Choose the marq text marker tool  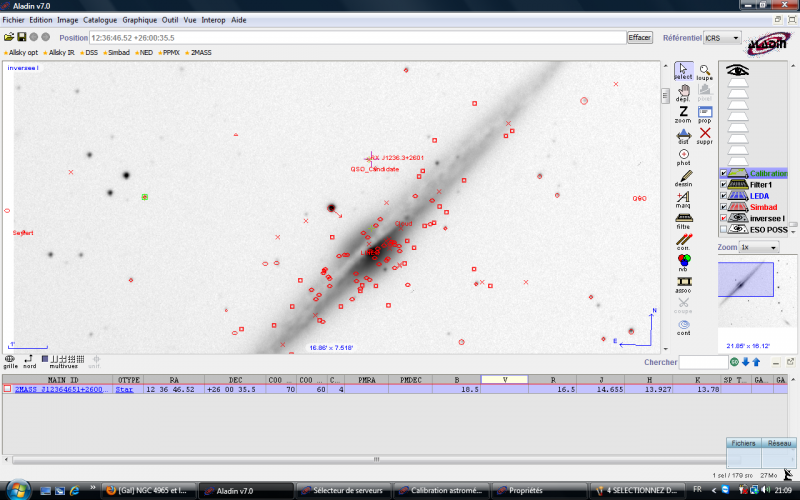(683, 199)
